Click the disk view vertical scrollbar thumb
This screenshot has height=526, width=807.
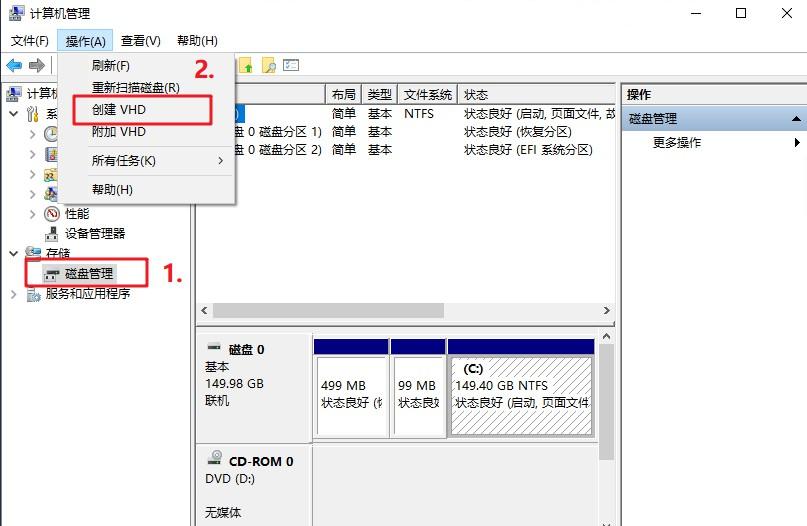pos(606,401)
